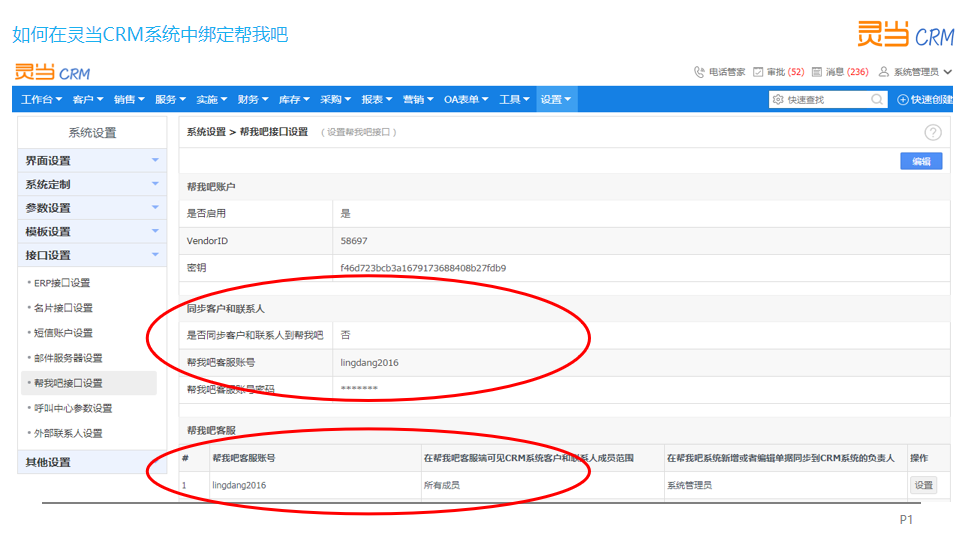This screenshot has height=540, width=963.
Task: Open the 销售 menu
Action: click(x=129, y=100)
